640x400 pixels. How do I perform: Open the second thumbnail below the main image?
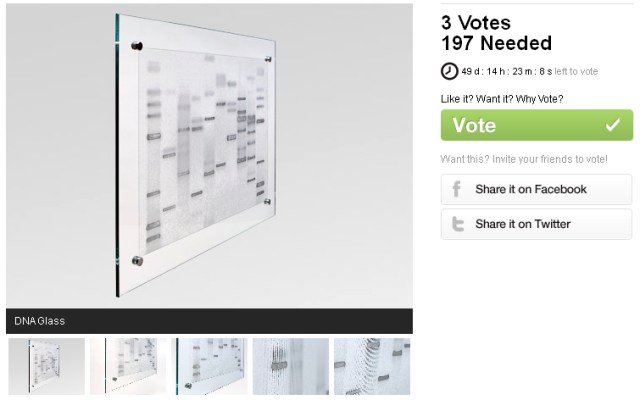pyautogui.click(x=127, y=366)
